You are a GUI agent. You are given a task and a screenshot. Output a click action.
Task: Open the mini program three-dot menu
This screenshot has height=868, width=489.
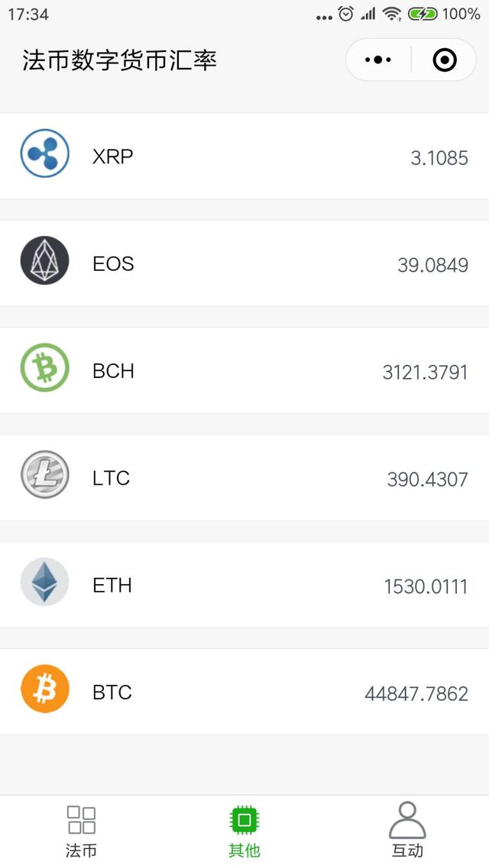(378, 60)
